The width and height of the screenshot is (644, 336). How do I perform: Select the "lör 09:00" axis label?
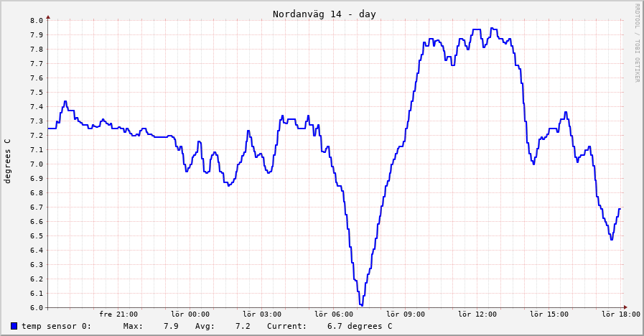click(x=406, y=314)
